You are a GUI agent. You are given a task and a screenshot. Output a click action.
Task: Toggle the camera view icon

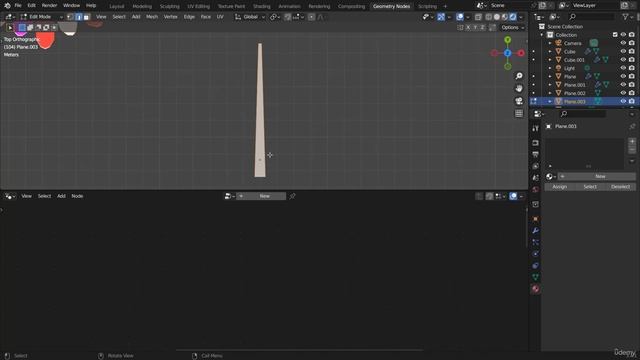[x=519, y=101]
